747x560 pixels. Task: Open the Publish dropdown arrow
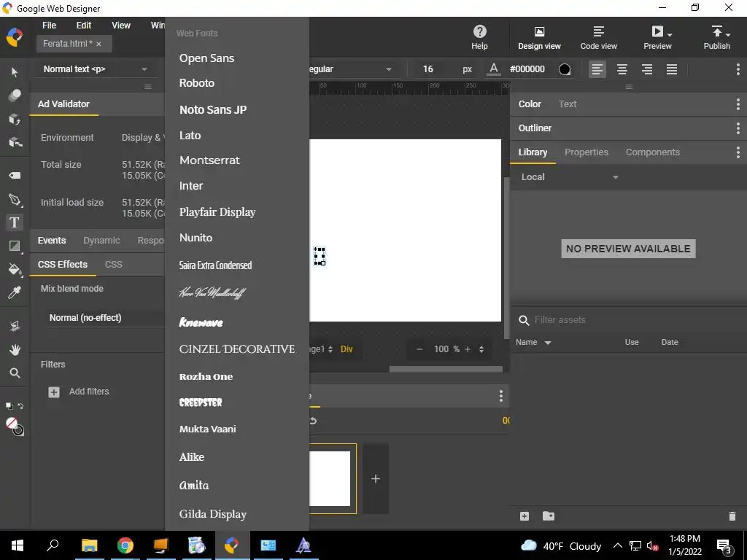[x=727, y=34]
